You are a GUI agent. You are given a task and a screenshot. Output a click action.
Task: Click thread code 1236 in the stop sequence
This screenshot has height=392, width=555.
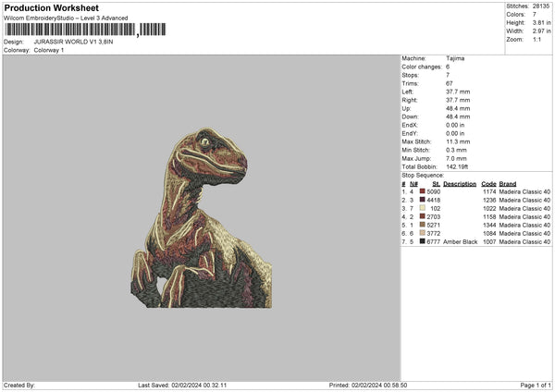[x=489, y=201]
